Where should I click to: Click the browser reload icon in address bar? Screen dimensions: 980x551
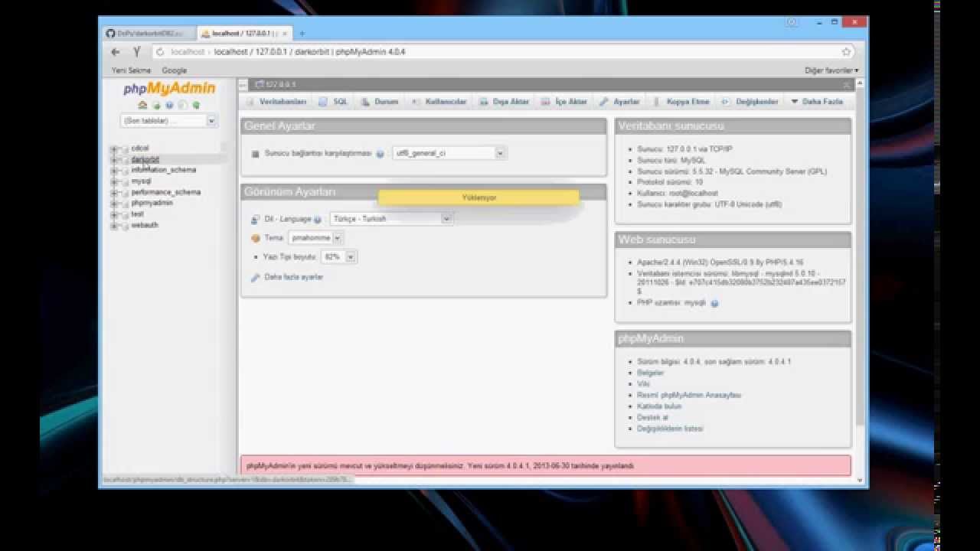160,52
